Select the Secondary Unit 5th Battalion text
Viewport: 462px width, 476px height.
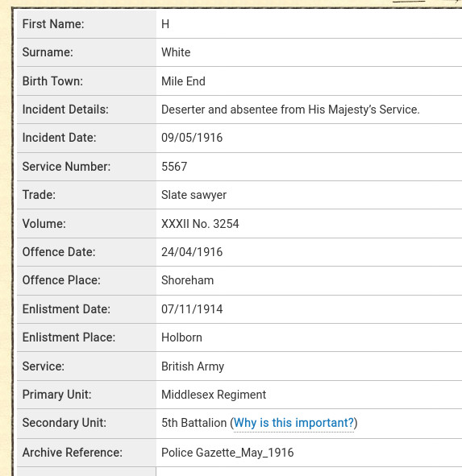pyautogui.click(x=194, y=423)
